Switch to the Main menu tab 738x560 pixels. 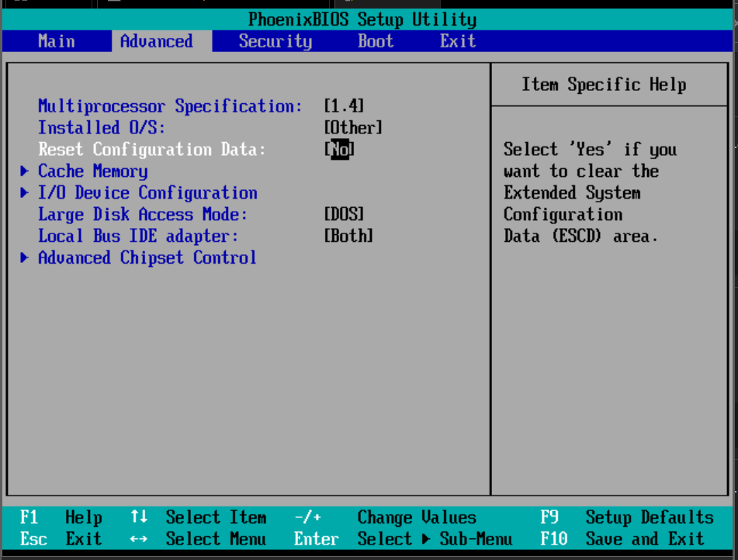tap(57, 41)
